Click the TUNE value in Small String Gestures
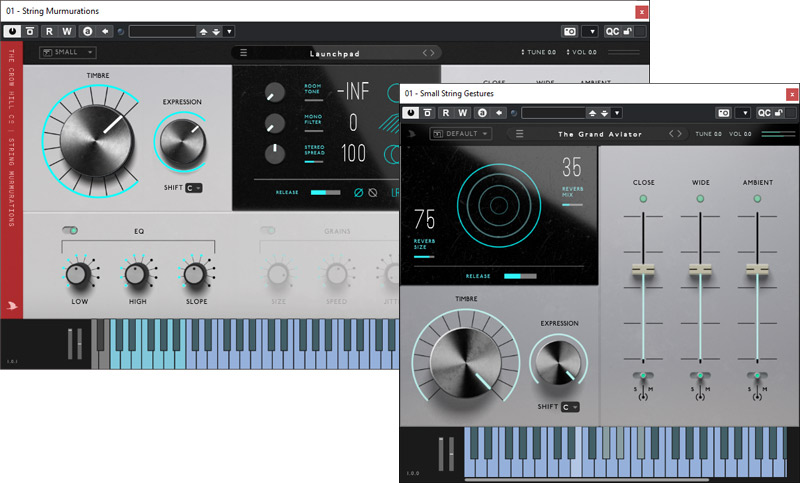 (x=706, y=134)
